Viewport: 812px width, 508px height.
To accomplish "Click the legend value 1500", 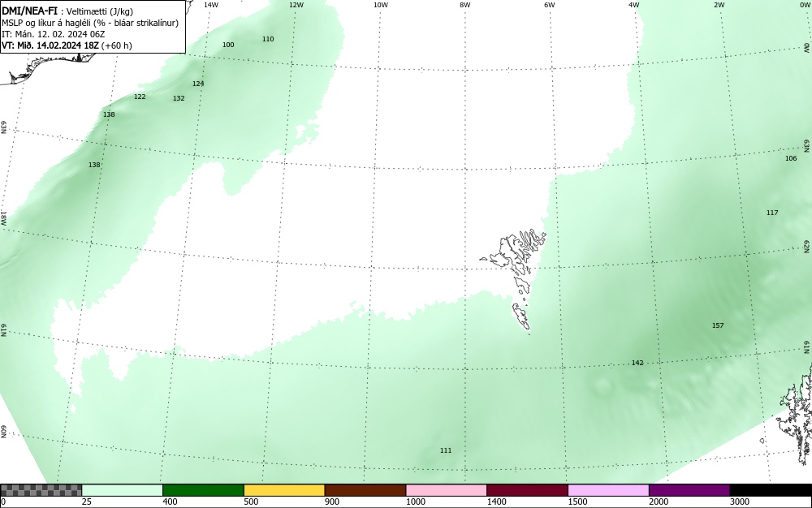I will pos(577,502).
